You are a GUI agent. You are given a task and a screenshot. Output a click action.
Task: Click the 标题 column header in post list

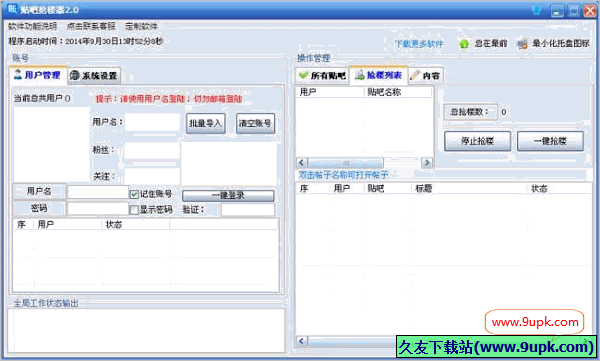point(469,188)
